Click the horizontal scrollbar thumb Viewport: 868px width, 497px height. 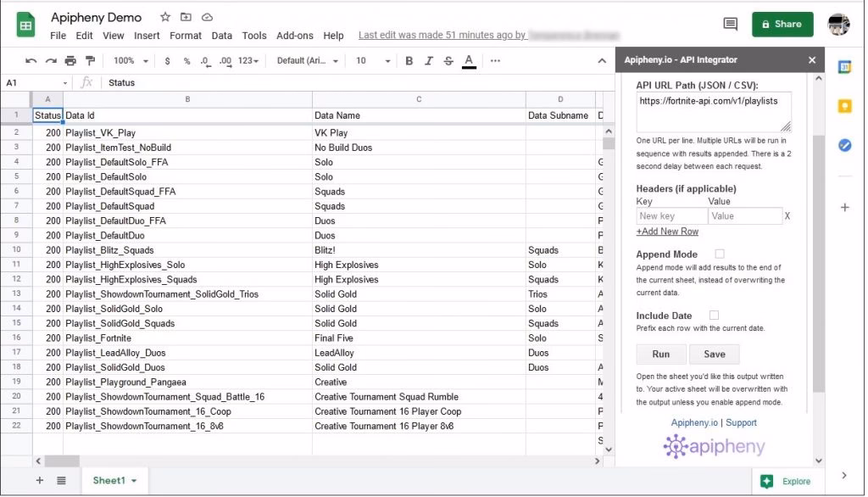[62, 461]
